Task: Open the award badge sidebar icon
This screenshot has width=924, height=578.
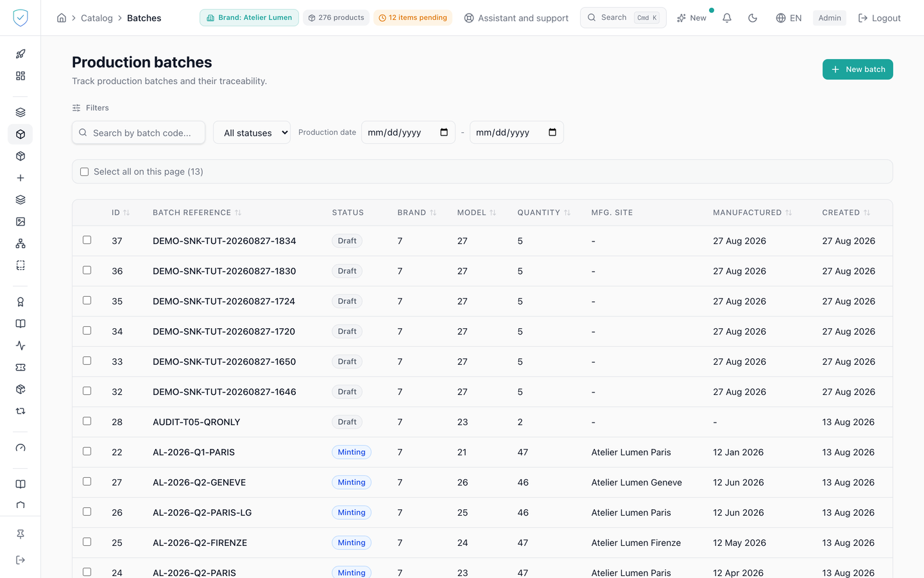Action: pyautogui.click(x=21, y=302)
